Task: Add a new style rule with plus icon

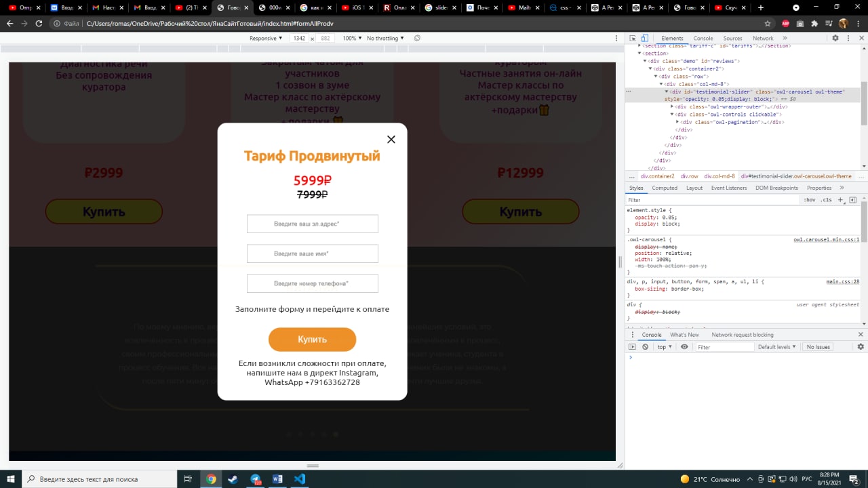Action: click(841, 200)
